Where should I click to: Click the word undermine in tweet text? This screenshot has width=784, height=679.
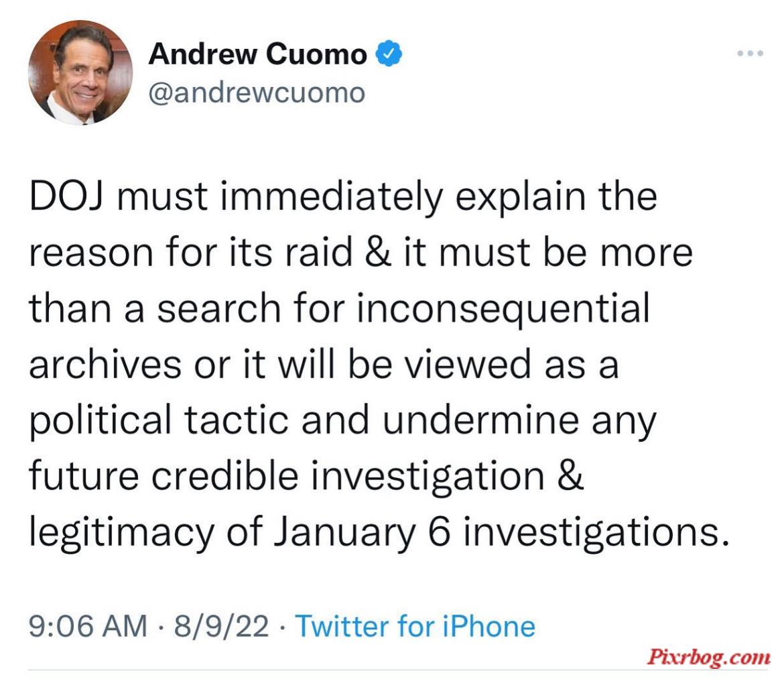(481, 420)
